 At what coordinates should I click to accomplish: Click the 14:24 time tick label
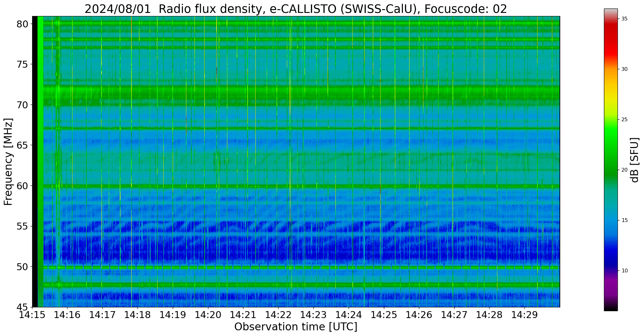pyautogui.click(x=349, y=315)
